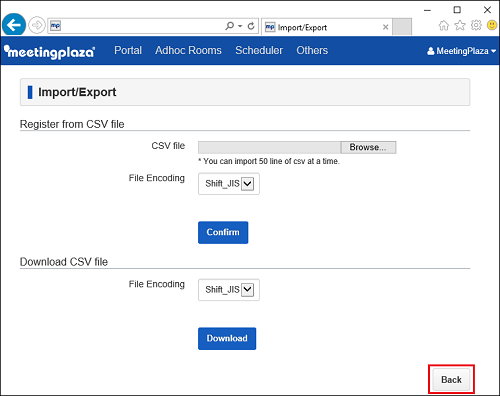Click the Confirm button
Viewport: 500px width, 396px height.
[223, 232]
